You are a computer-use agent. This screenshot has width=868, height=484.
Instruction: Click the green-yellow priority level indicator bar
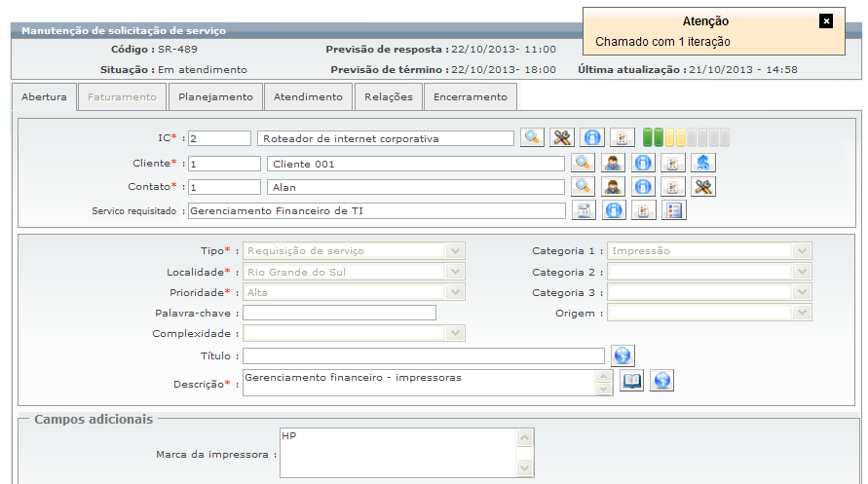686,137
